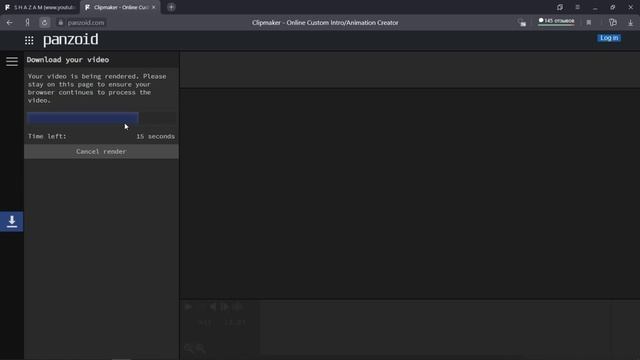Reload the panzoid.com page
The width and height of the screenshot is (640, 360).
tap(44, 22)
